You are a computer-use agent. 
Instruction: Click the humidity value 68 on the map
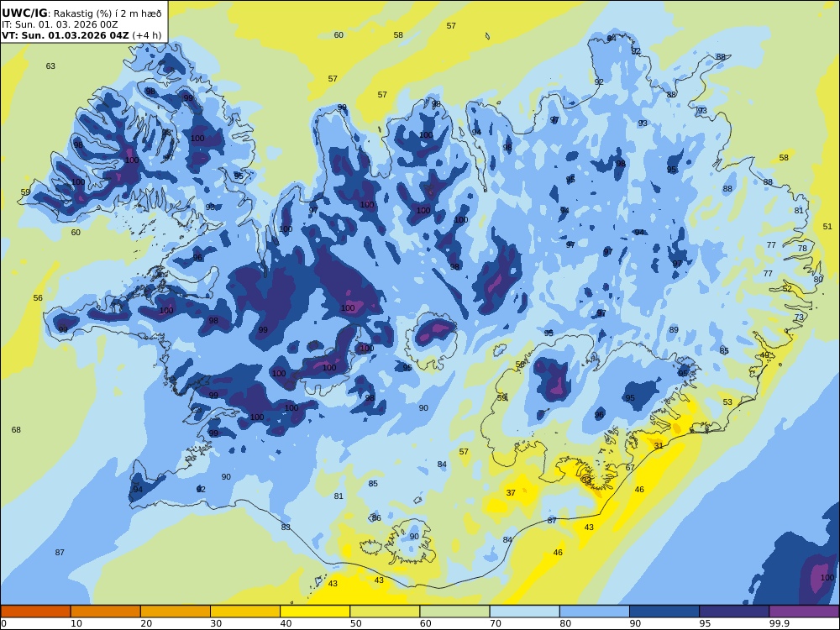pos(16,429)
